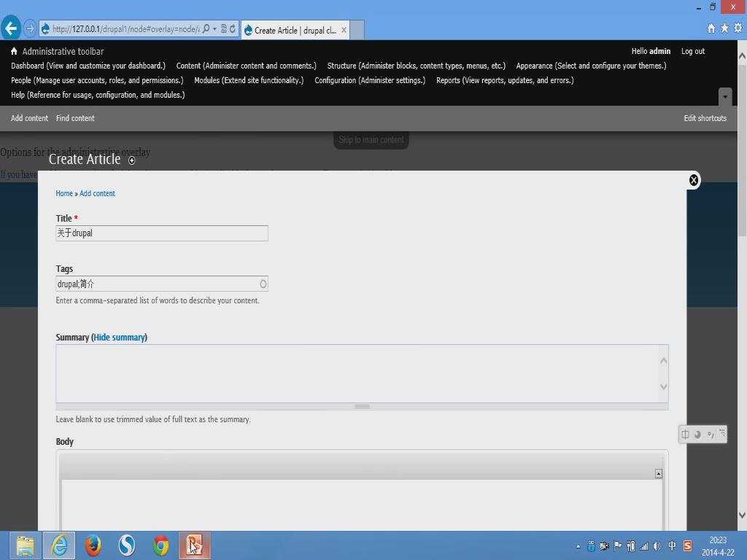Click the Summary textarea scroll up arrow
The height and width of the screenshot is (560, 747).
(x=664, y=360)
